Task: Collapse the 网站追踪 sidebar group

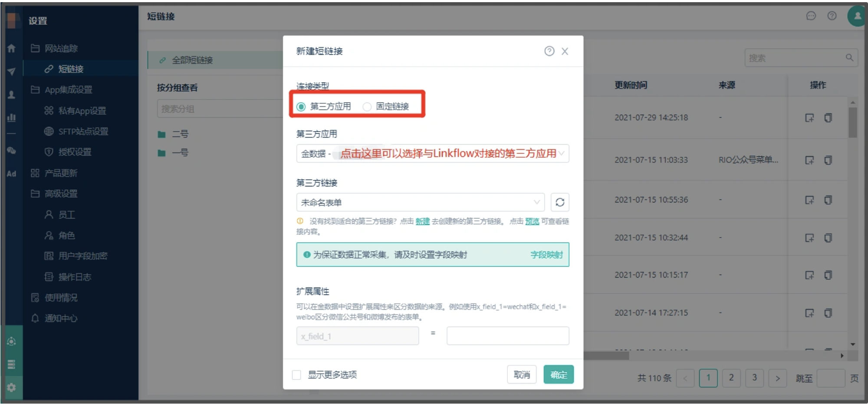Action: [54, 48]
